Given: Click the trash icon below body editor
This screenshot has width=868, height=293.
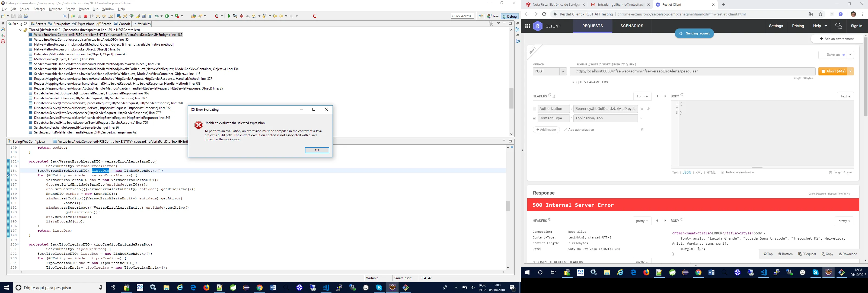Looking at the screenshot, I should point(830,173).
